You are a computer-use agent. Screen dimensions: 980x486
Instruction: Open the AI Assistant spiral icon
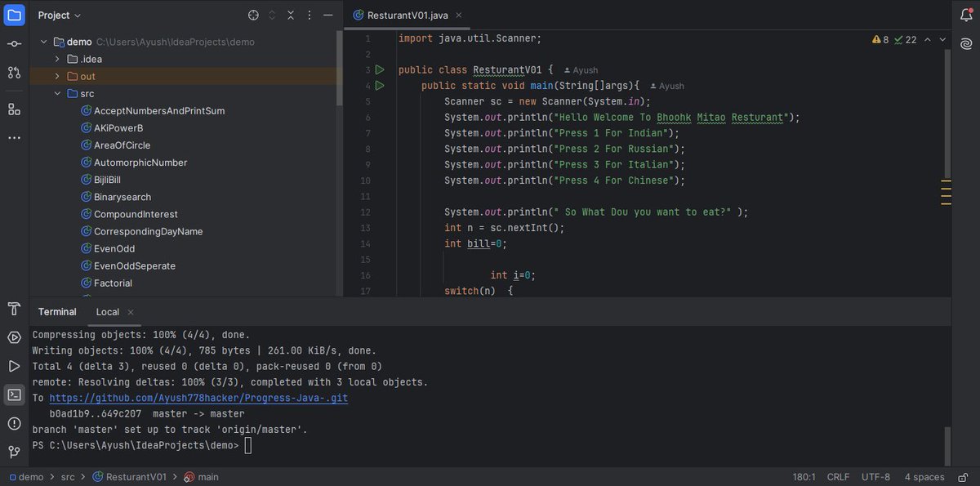click(x=966, y=44)
